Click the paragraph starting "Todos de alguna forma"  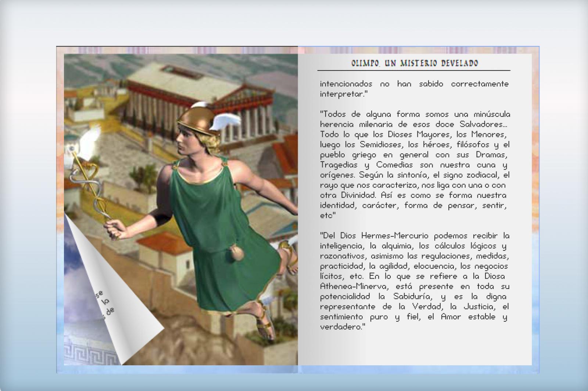pyautogui.click(x=415, y=164)
